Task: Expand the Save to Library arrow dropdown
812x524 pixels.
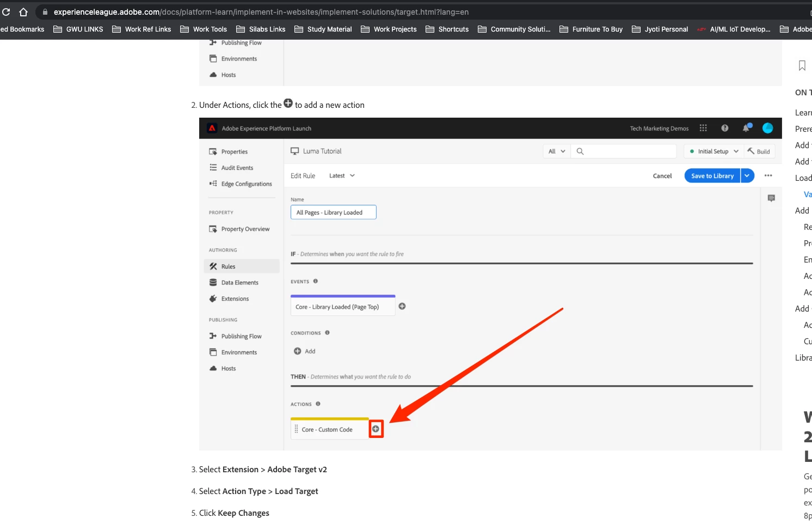Action: [x=748, y=176]
